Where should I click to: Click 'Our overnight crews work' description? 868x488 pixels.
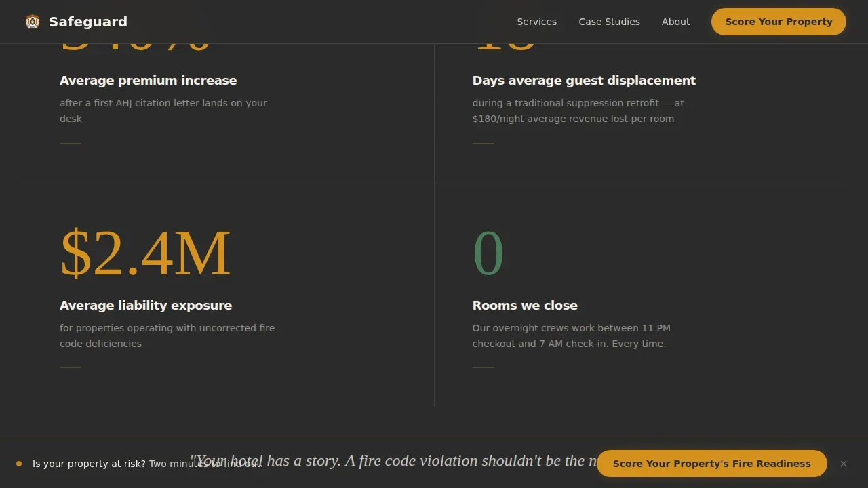click(x=571, y=335)
